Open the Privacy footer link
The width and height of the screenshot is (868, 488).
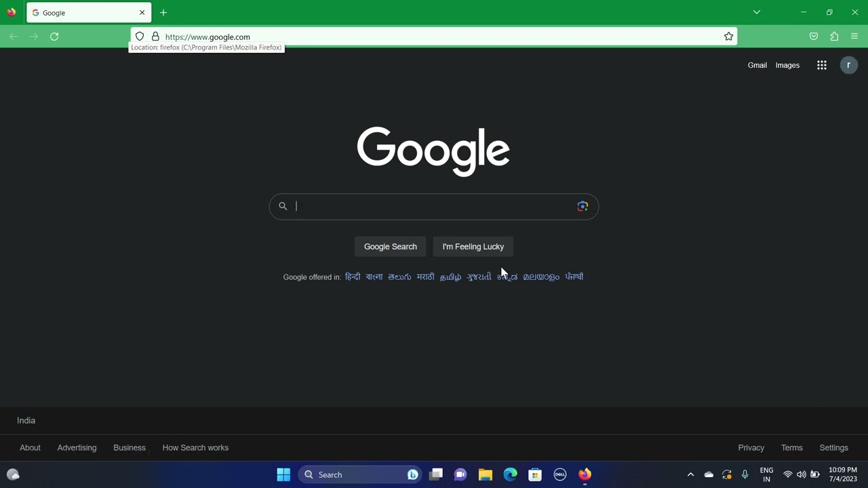[751, 447]
